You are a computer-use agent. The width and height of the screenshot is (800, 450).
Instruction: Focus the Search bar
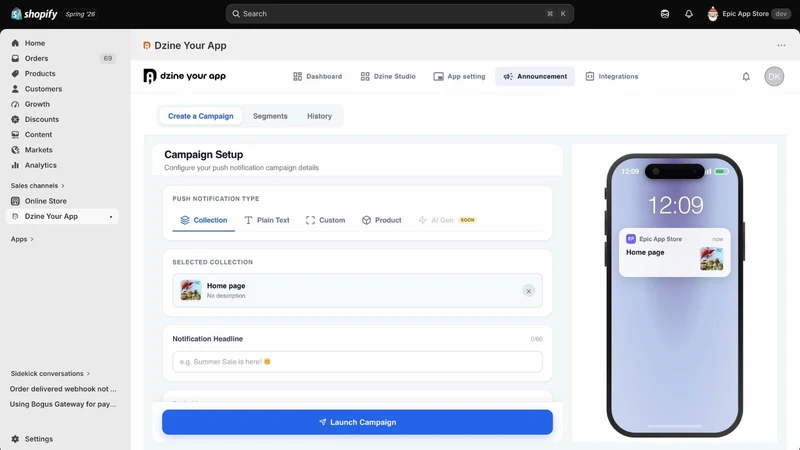click(399, 14)
